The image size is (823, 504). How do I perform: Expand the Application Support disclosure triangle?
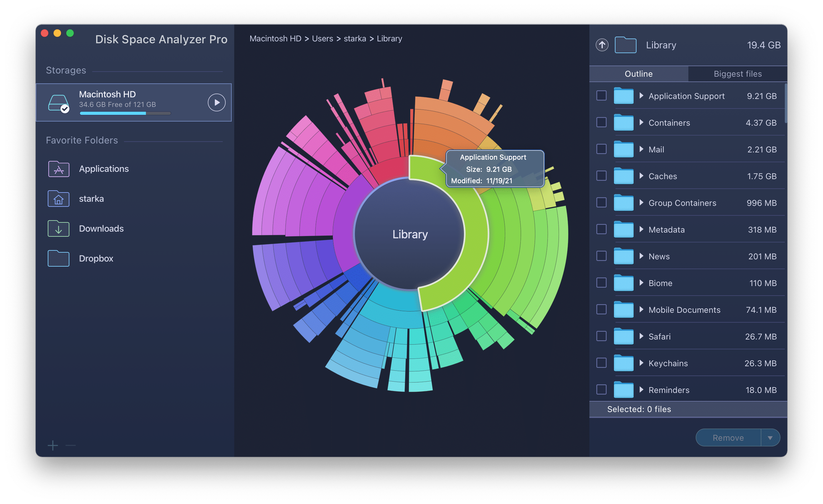[641, 95]
